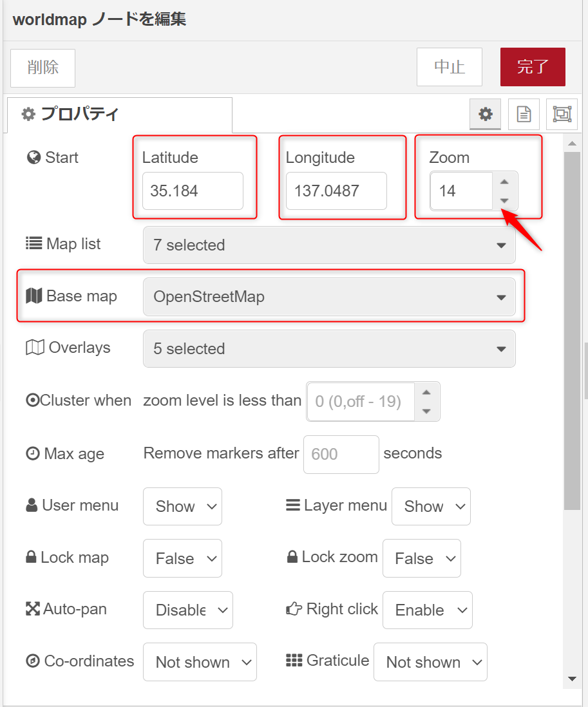This screenshot has width=588, height=707.
Task: Open the node appearance icon
Action: [x=562, y=114]
